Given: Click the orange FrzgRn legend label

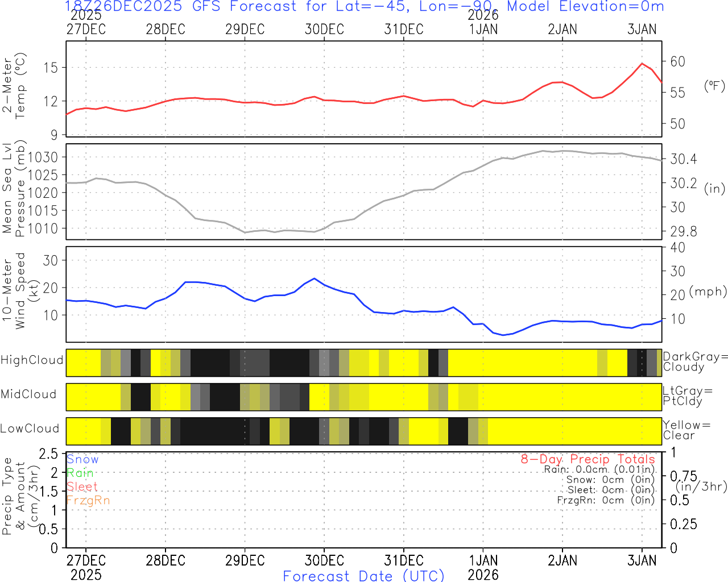Looking at the screenshot, I should 88,500.
